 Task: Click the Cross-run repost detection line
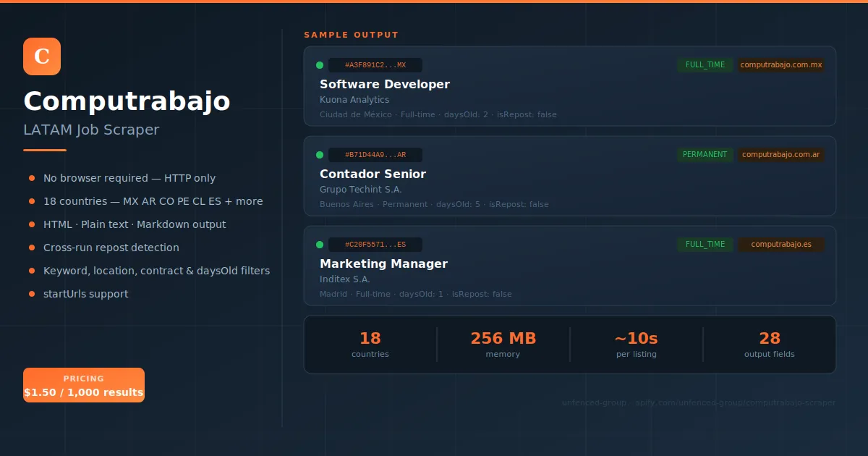(x=111, y=248)
